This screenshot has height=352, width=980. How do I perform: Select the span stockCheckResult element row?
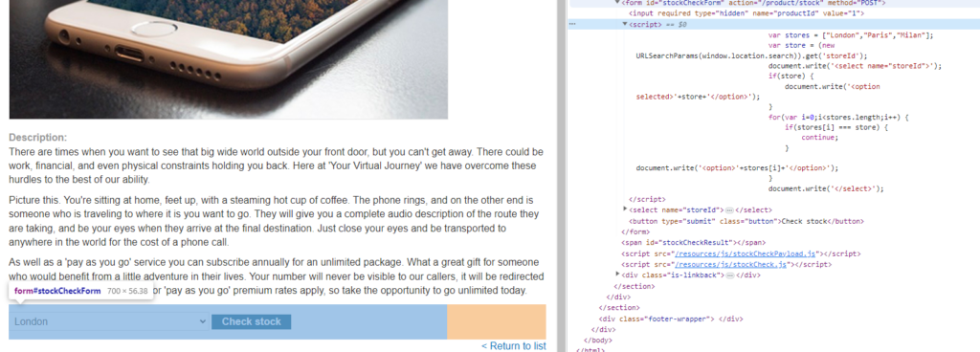693,242
